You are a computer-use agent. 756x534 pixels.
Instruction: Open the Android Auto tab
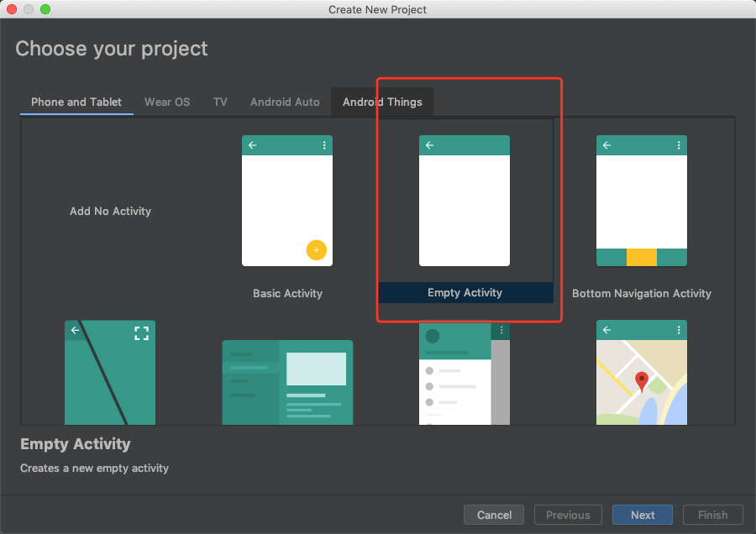(x=285, y=102)
